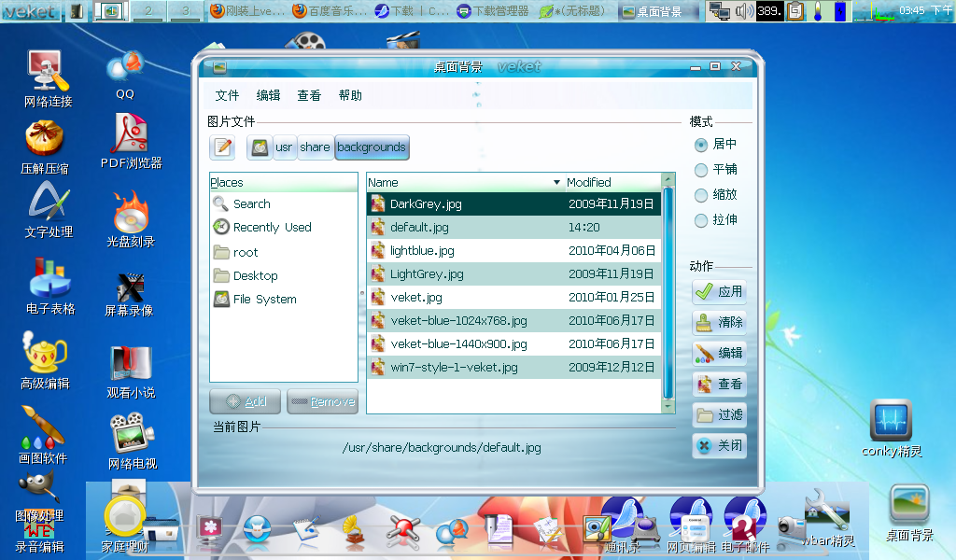Image resolution: width=956 pixels, height=560 pixels.
Task: Open the 压解压缩 archive tool
Action: coord(45,148)
